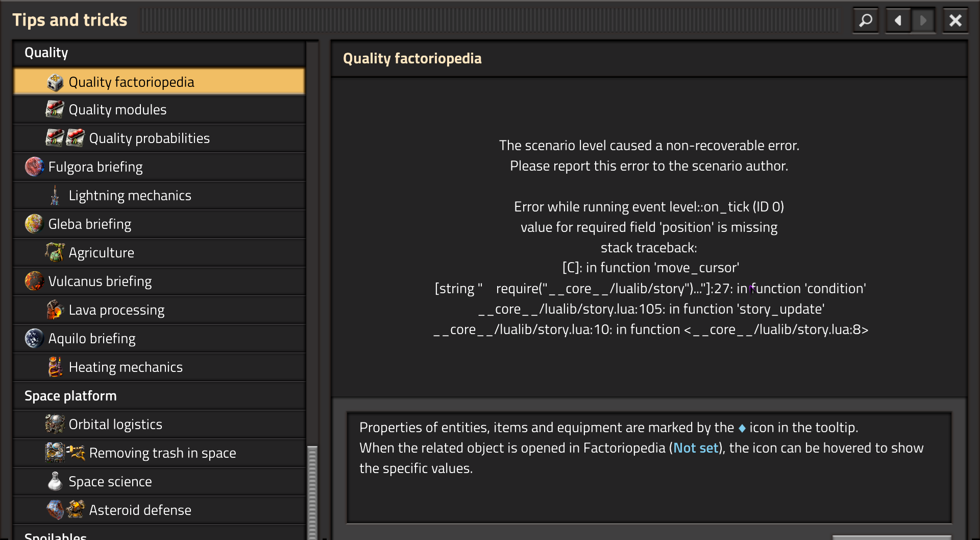The height and width of the screenshot is (540, 980).
Task: Click the Vulcanus planet icon
Action: click(35, 281)
